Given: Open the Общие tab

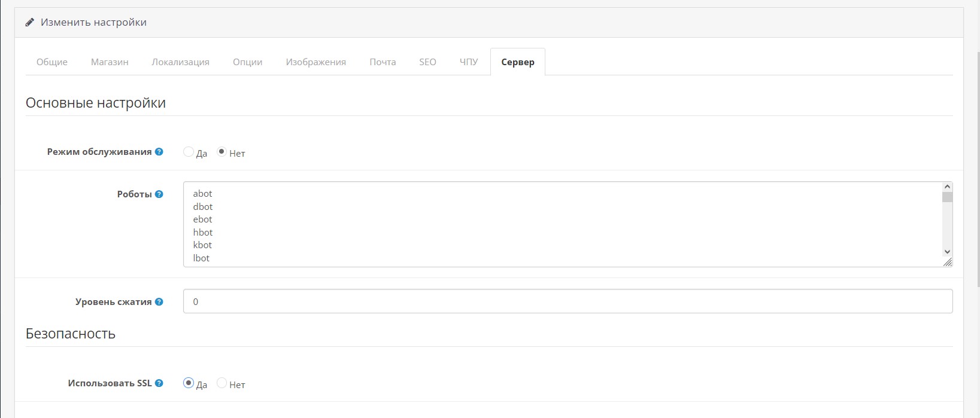Looking at the screenshot, I should [52, 62].
